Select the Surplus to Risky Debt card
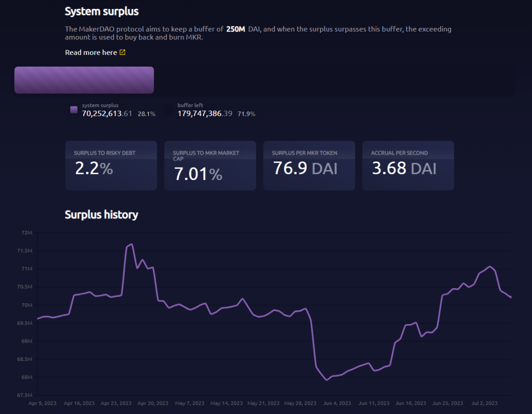The image size is (532, 414). 111,165
